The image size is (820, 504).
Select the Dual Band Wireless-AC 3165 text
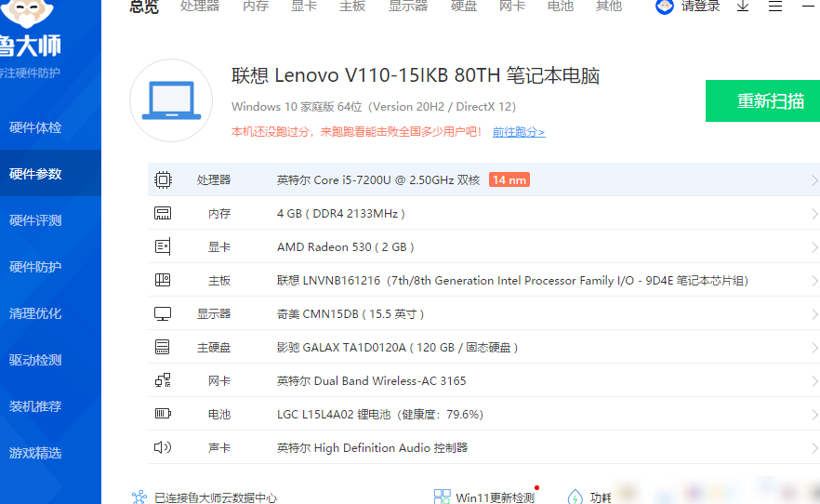click(371, 380)
